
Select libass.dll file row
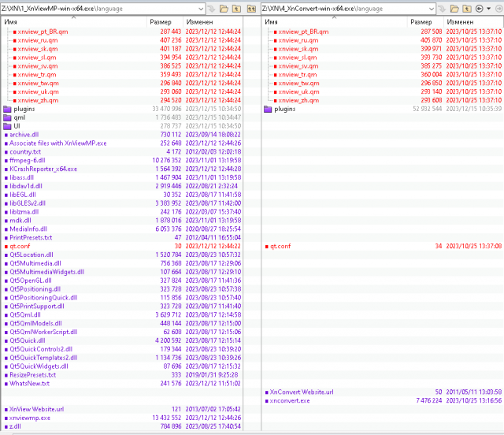122,177
